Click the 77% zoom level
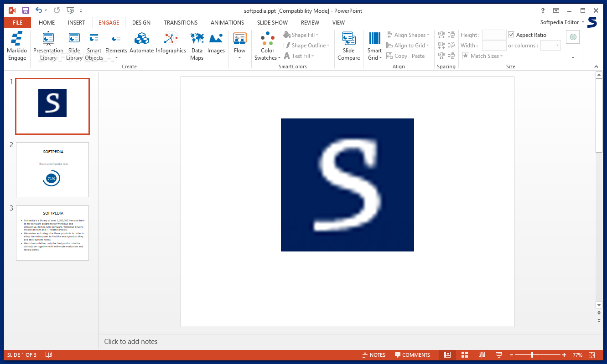Viewport: 607px width, 364px height. (577, 355)
